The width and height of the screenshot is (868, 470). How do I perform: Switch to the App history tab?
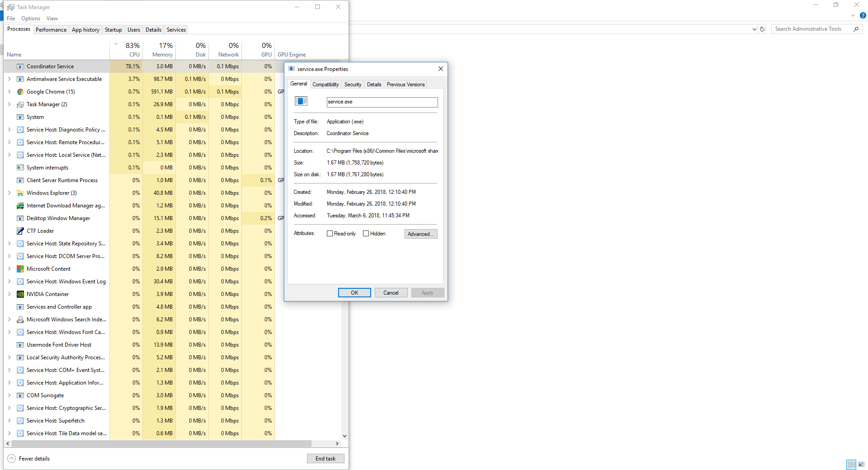click(x=85, y=30)
